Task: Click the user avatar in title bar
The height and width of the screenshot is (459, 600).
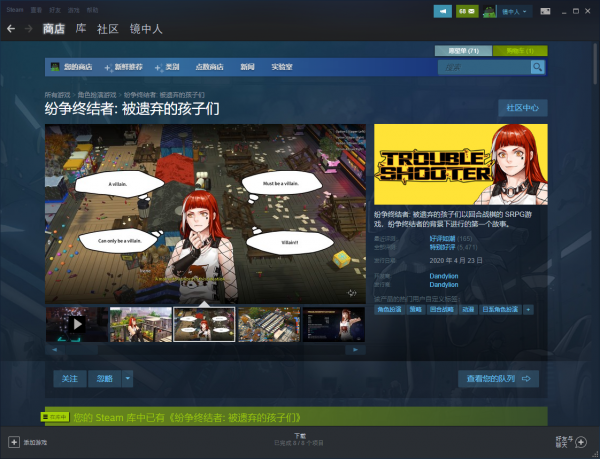Action: pos(489,11)
